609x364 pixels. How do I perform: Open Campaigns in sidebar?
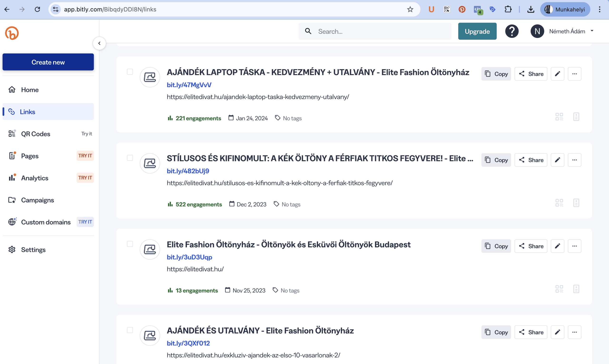pyautogui.click(x=48, y=200)
